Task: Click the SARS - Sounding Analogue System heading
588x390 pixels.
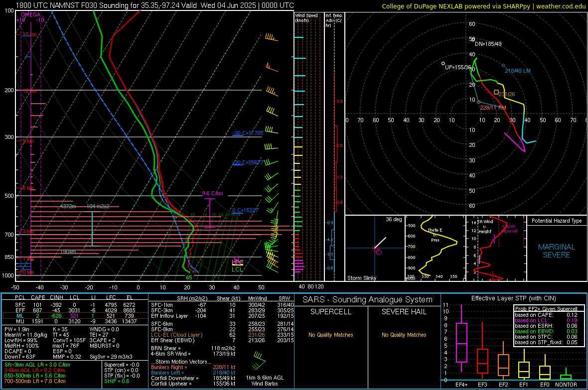Action: (368, 300)
